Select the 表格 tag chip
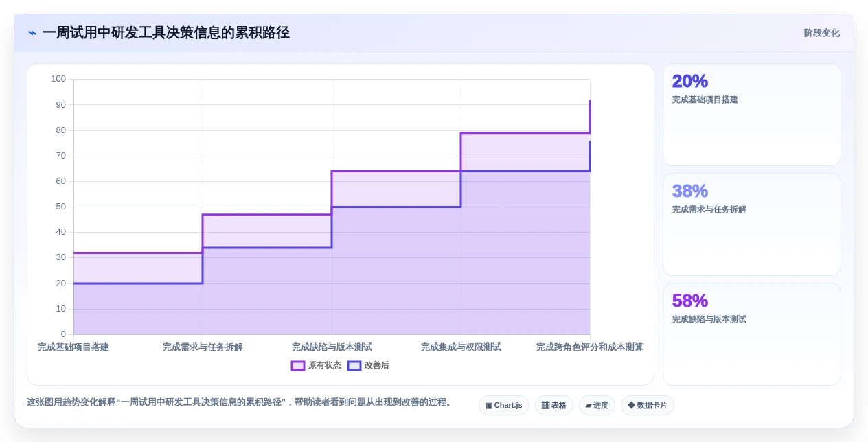Viewport: 868px width, 442px height. [x=554, y=406]
